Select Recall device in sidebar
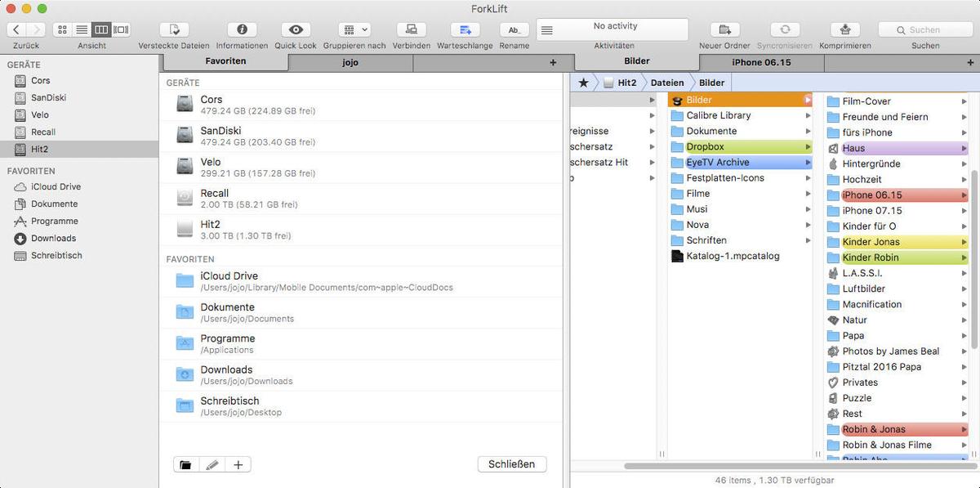Viewport: 980px width, 488px height. point(79,132)
